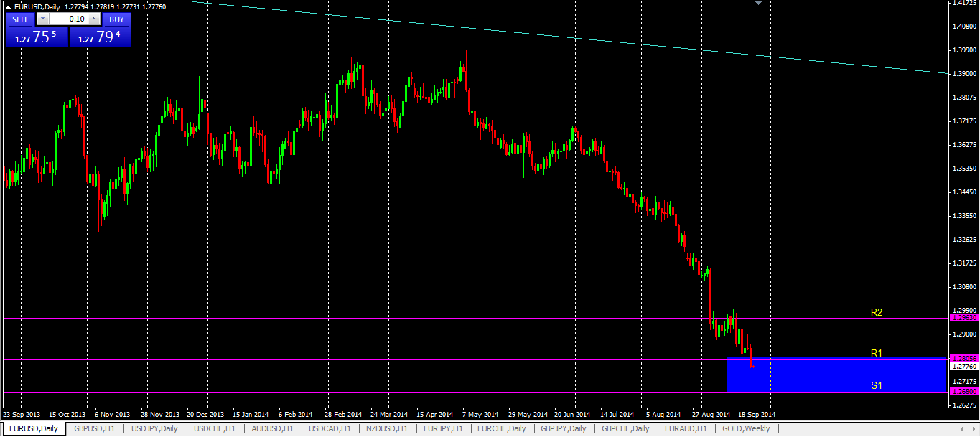Viewport: 980px width, 437px height.
Task: Click the current price 1.27760 tag
Action: tap(963, 366)
